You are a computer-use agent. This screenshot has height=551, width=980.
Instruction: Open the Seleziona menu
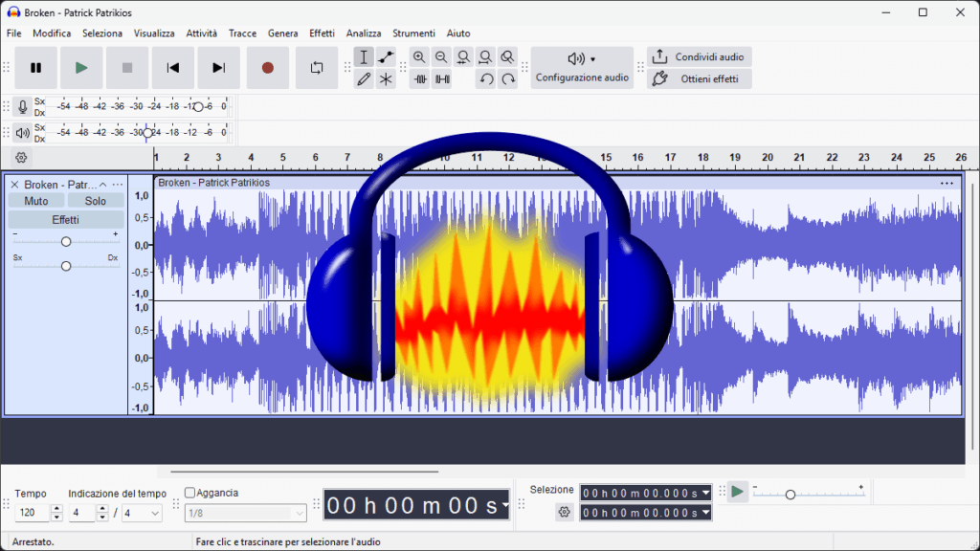pos(102,33)
